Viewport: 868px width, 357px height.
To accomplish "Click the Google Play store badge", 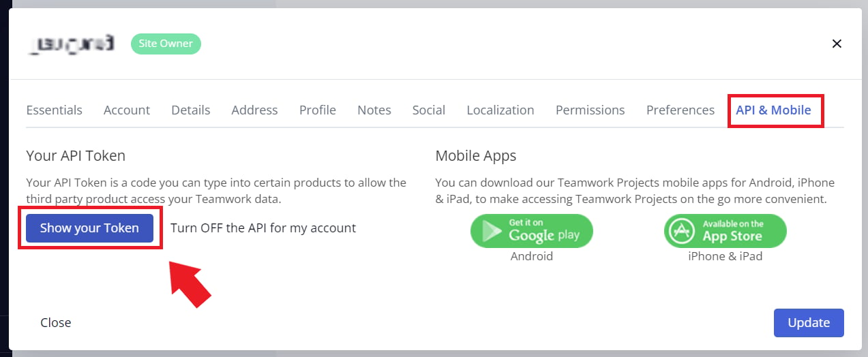I will (531, 231).
